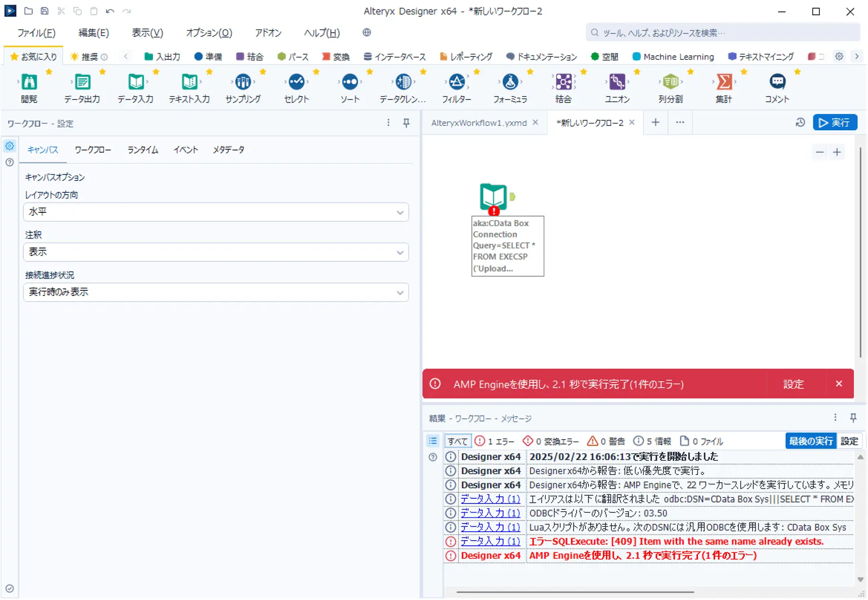Select the 結合 tool icon in the palette
This screenshot has height=600, width=868.
(x=563, y=82)
